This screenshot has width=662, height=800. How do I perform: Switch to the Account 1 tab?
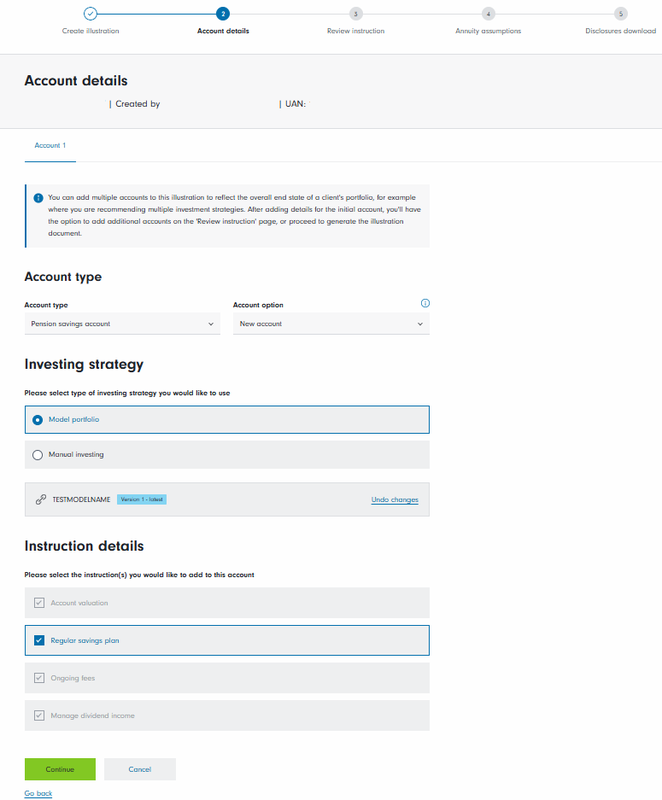tap(50, 146)
